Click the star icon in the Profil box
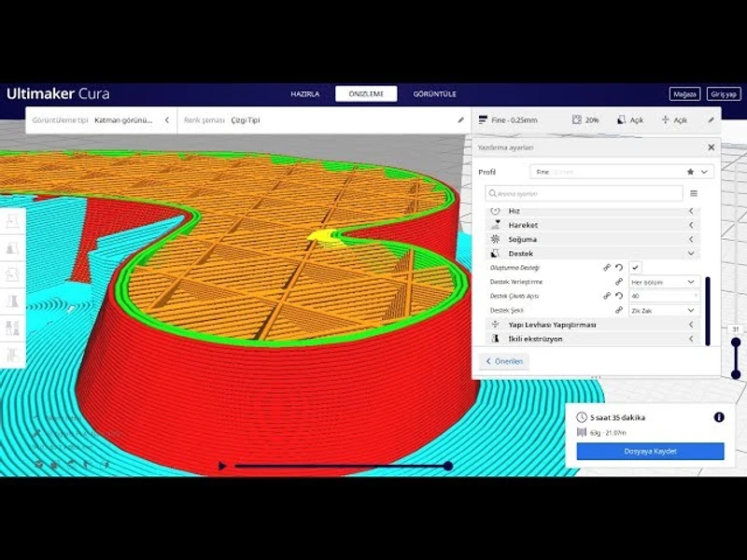 (690, 172)
